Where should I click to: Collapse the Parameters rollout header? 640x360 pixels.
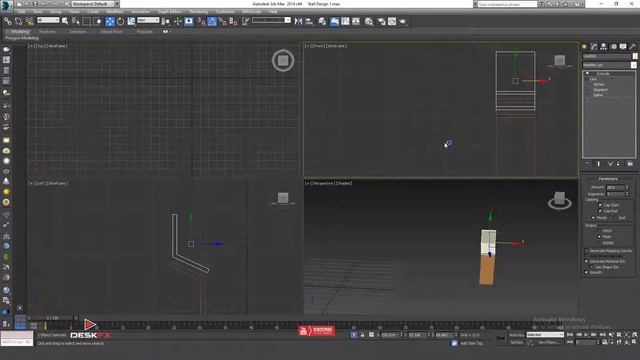tap(608, 179)
